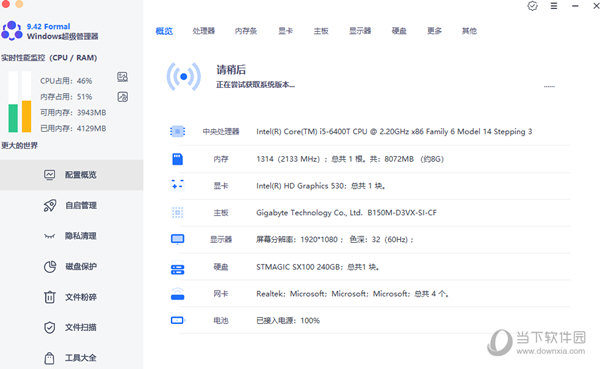Click STMAGIC SX100 240GB disk text
Screen dimensions: 600x369
pos(318,267)
